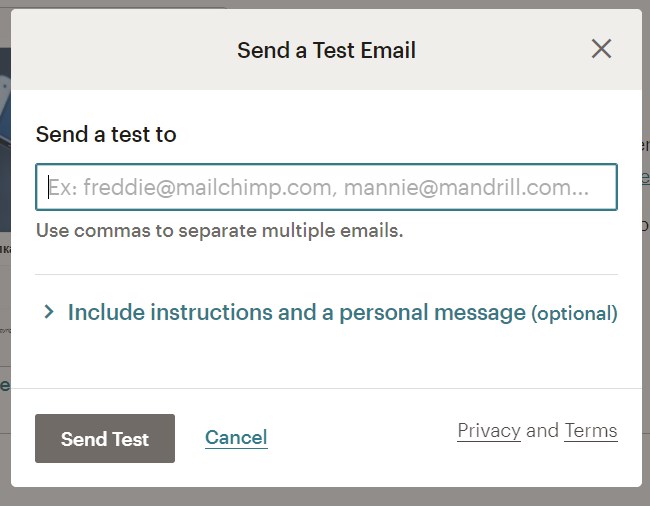Image resolution: width=650 pixels, height=506 pixels.
Task: Expand the Include instructions chevron arrow
Action: tap(48, 313)
